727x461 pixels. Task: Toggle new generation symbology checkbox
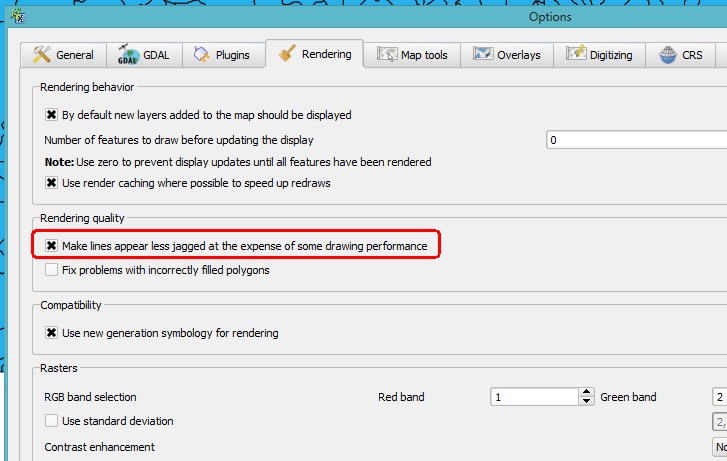[51, 333]
